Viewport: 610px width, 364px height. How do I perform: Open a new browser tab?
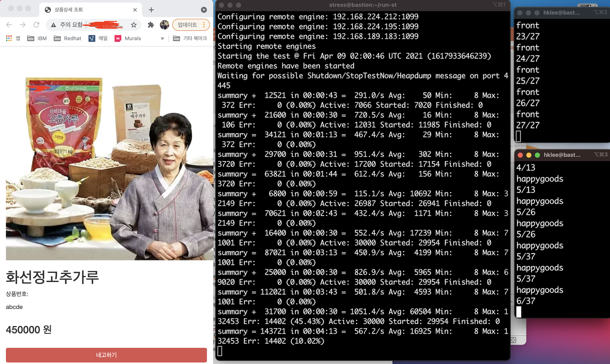tap(151, 10)
